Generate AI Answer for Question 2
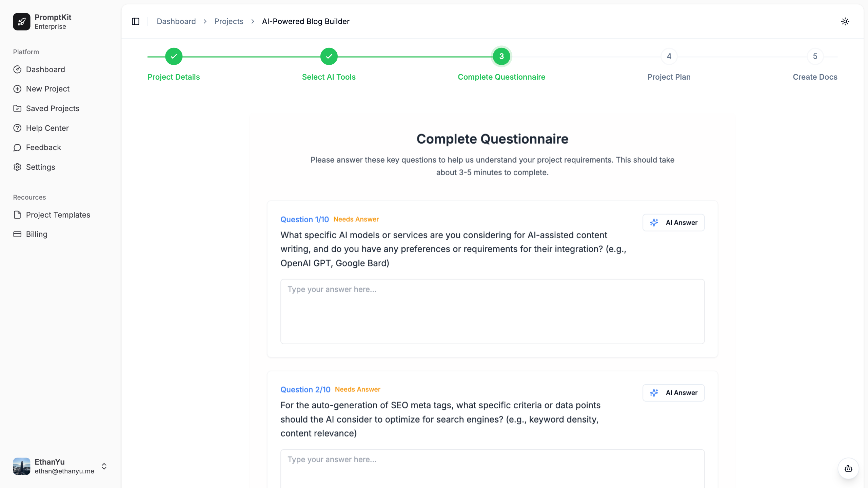The height and width of the screenshot is (488, 868). pyautogui.click(x=673, y=393)
